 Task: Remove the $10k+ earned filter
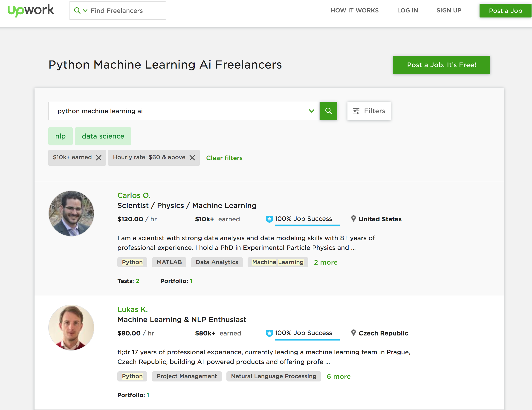[99, 158]
